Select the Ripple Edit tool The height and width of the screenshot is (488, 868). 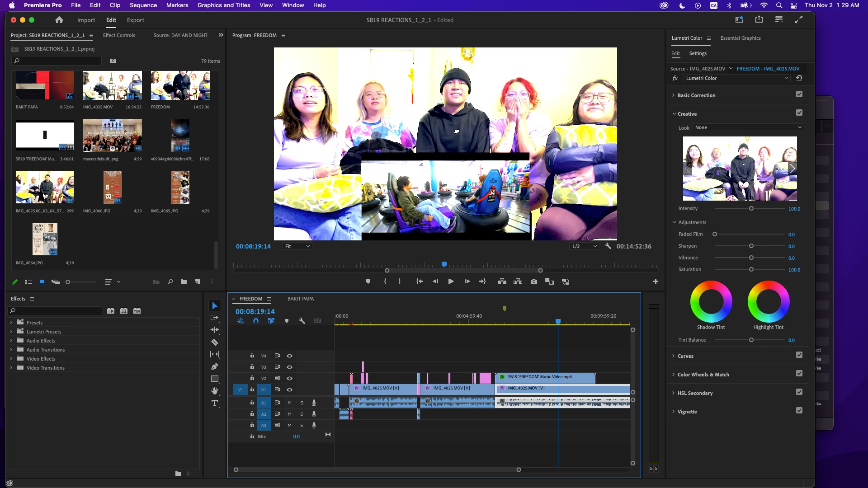point(215,330)
